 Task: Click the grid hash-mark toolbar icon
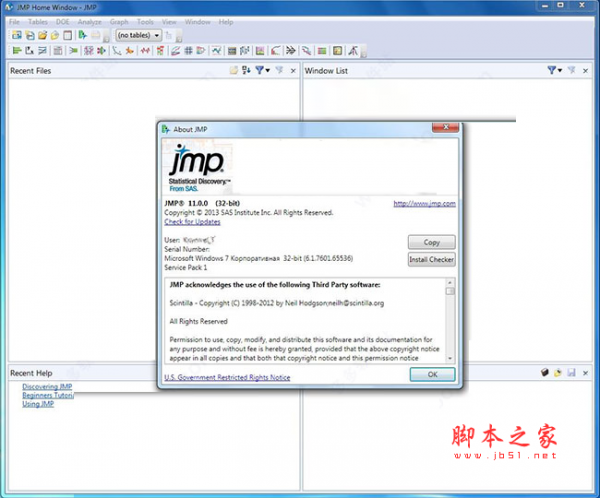(188, 51)
